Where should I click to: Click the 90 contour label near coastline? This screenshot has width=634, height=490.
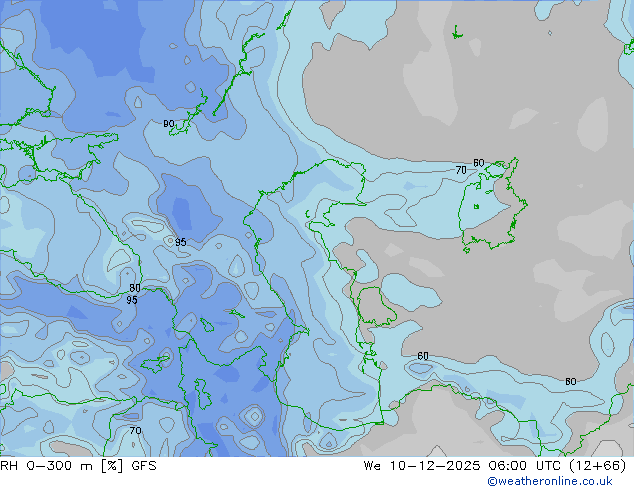coord(169,124)
